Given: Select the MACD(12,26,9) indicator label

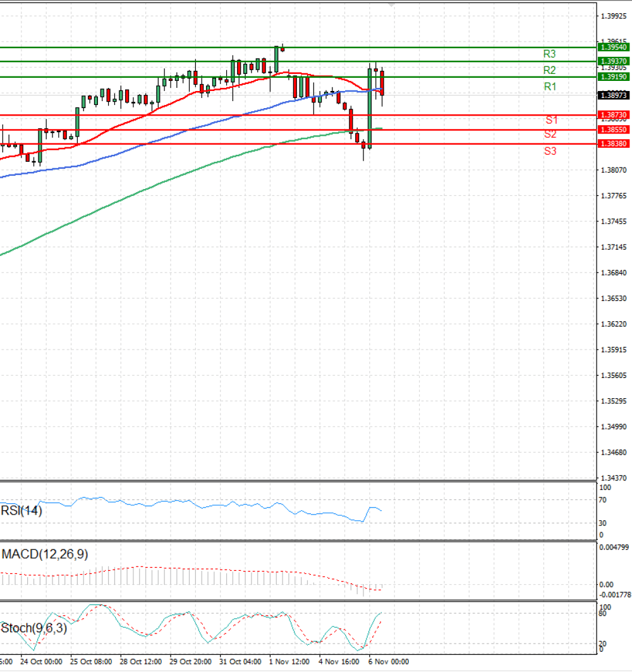Looking at the screenshot, I should (45, 554).
